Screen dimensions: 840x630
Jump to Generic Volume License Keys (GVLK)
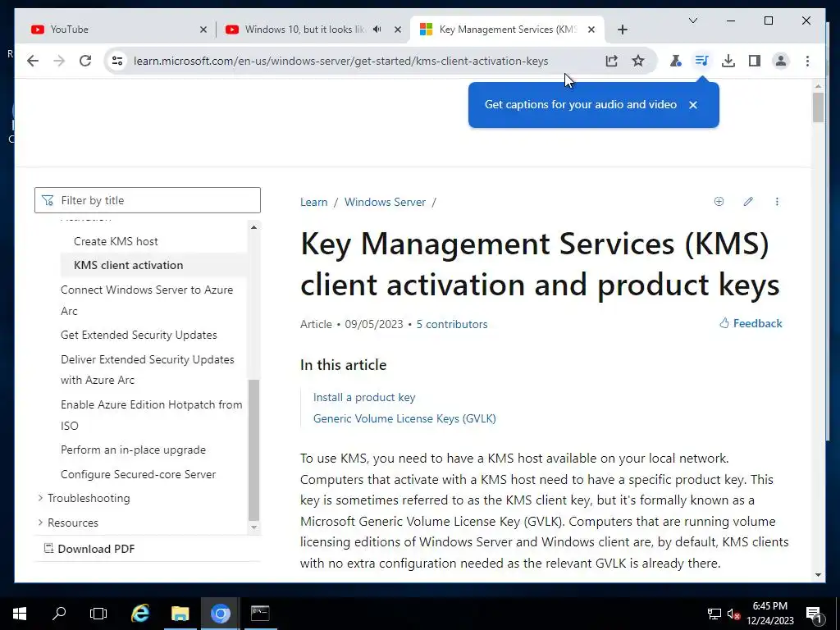(404, 418)
